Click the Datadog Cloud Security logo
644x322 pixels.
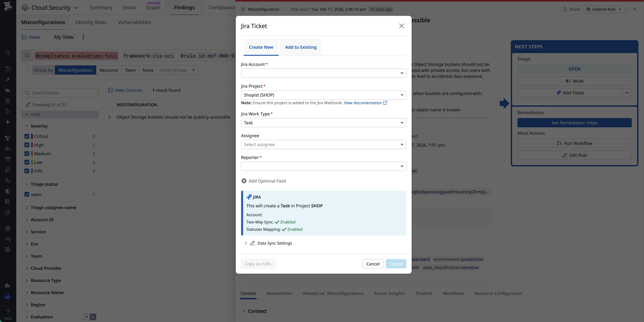25,8
